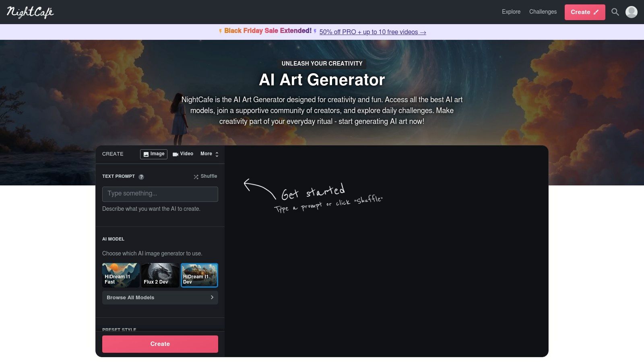Focus the Type something prompt field

point(160,194)
